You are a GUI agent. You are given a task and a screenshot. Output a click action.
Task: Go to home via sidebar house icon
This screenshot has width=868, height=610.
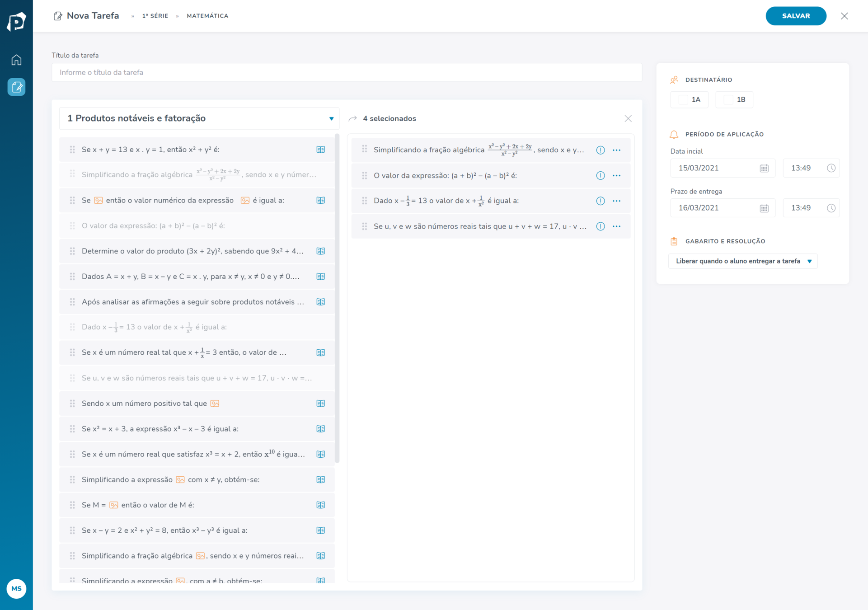pos(16,60)
